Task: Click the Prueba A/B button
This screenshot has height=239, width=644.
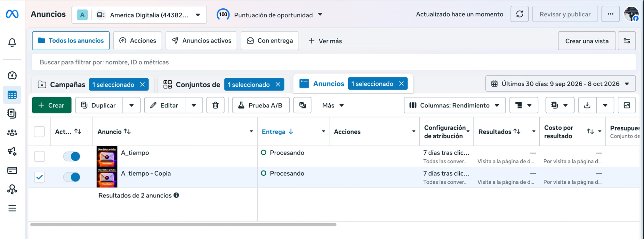Action: (x=261, y=105)
